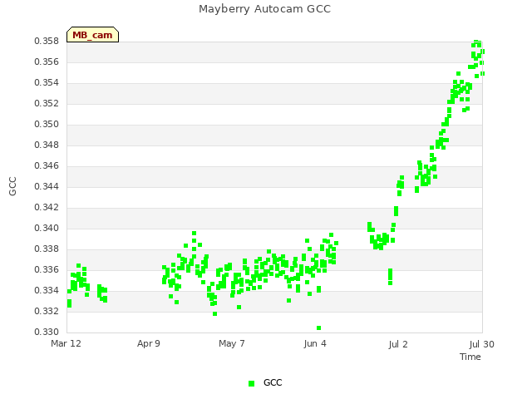
Task: Click the 0.334 y-axis value
Action: (x=47, y=290)
